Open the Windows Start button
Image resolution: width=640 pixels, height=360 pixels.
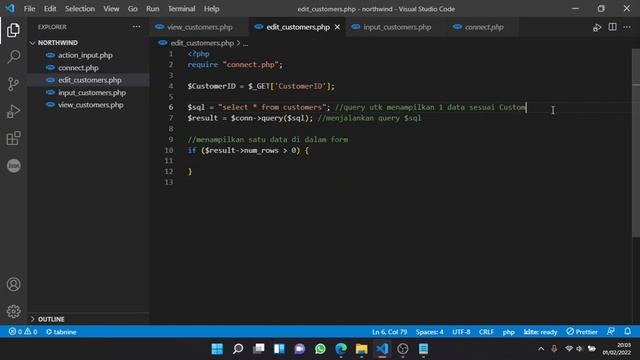(x=217, y=349)
